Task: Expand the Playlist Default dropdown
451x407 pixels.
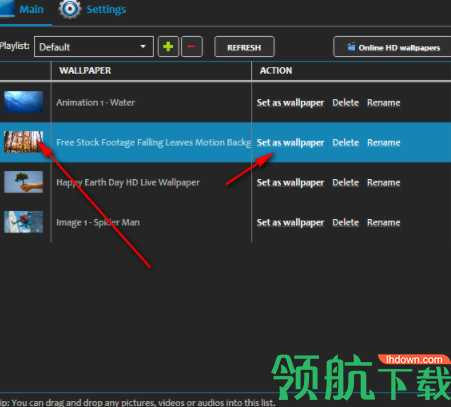Action: pos(94,47)
